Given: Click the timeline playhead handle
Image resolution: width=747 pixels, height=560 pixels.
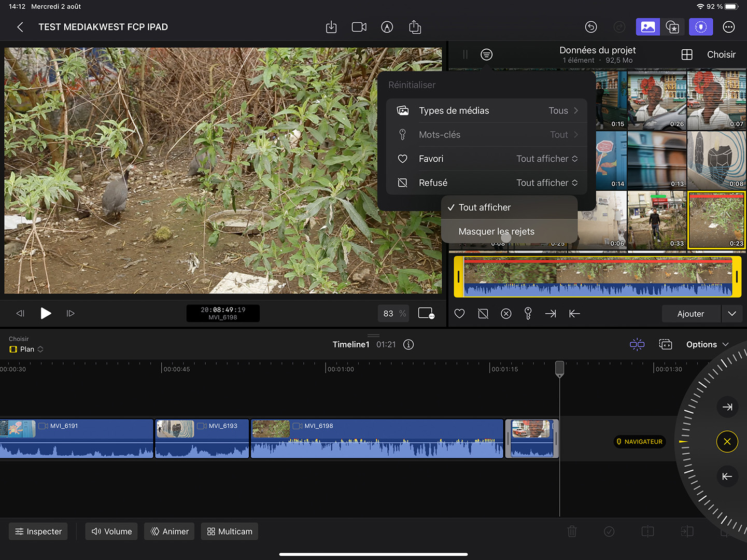Looking at the screenshot, I should (560, 368).
